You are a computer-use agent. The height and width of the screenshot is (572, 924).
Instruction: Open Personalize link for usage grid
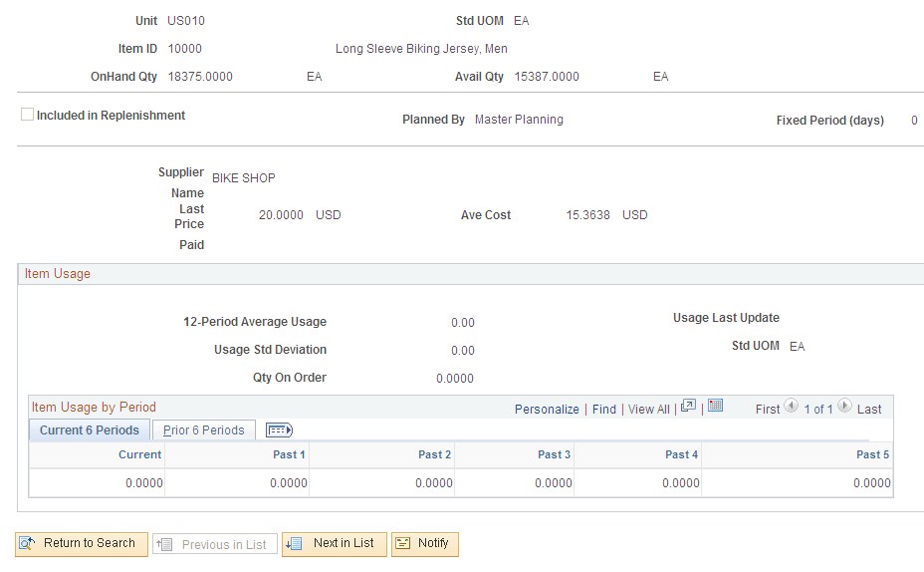click(547, 410)
